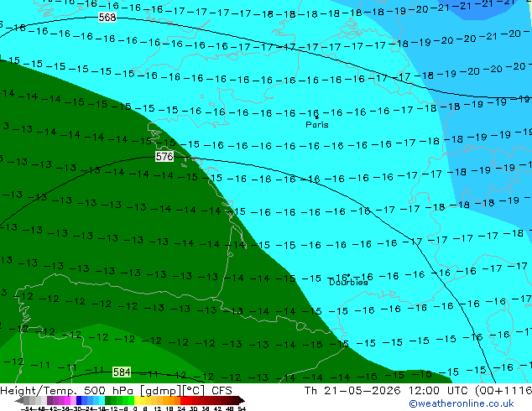Click the 584 height contour label

coord(122,372)
